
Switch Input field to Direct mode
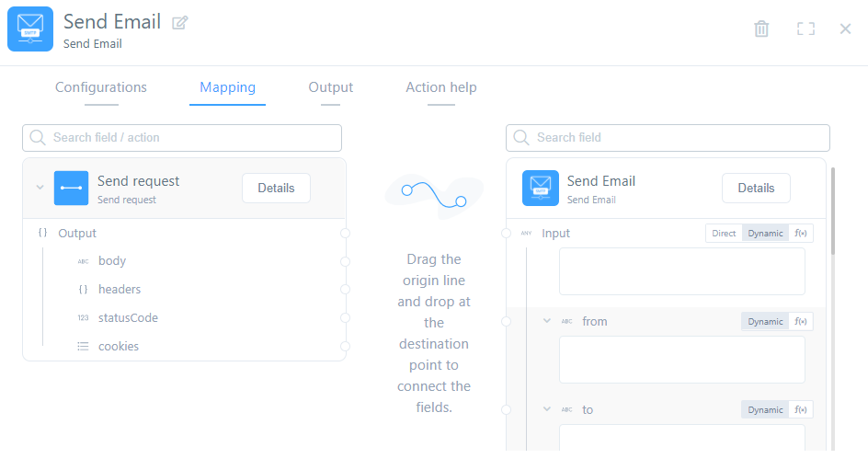(724, 234)
